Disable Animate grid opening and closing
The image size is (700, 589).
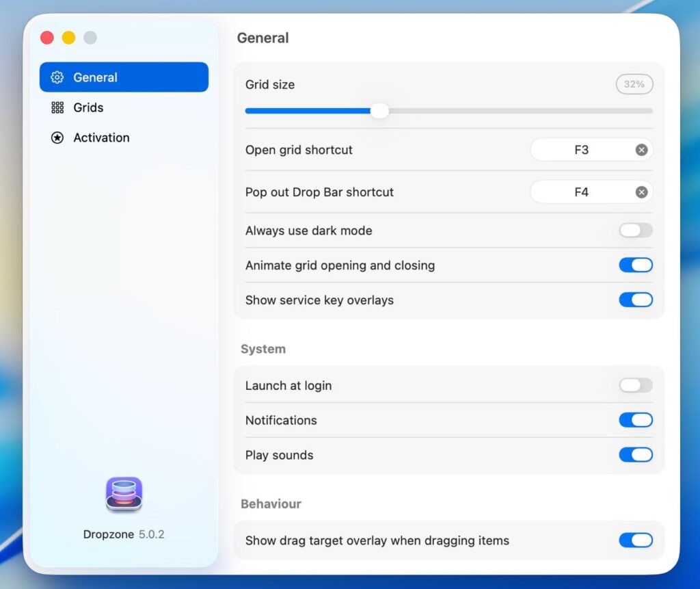[x=636, y=265]
